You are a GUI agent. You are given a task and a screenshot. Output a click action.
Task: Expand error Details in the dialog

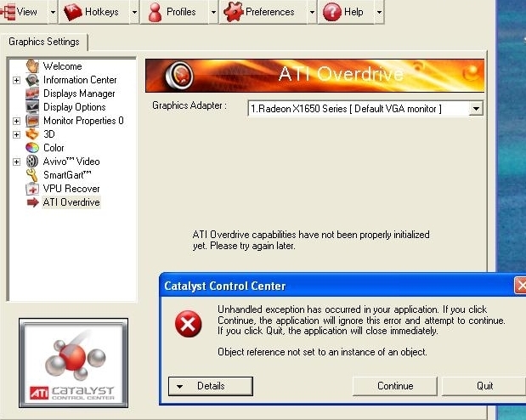(x=211, y=386)
